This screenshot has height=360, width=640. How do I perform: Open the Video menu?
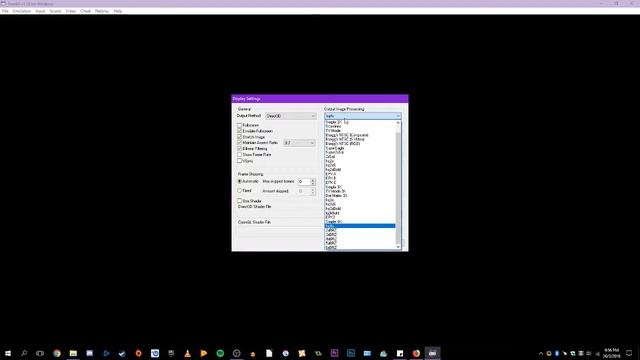pos(71,11)
